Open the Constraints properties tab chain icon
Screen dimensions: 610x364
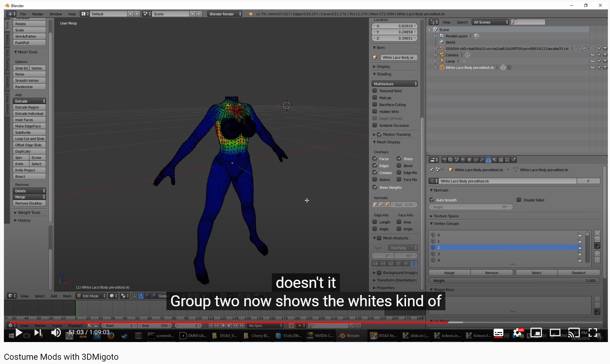[x=476, y=160]
